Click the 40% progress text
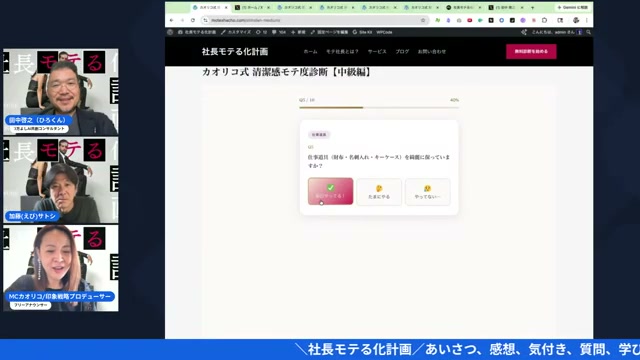Screen dimensions: 640x360 click(454, 100)
